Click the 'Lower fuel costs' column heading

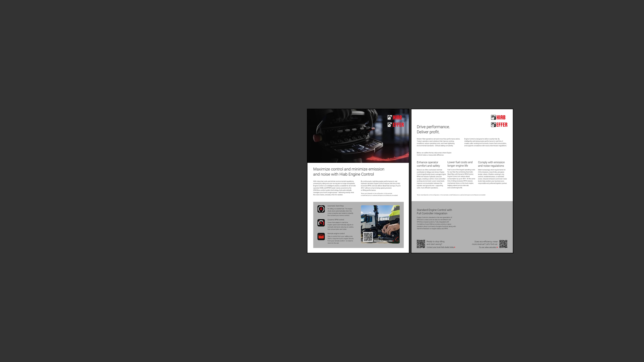pyautogui.click(x=460, y=164)
